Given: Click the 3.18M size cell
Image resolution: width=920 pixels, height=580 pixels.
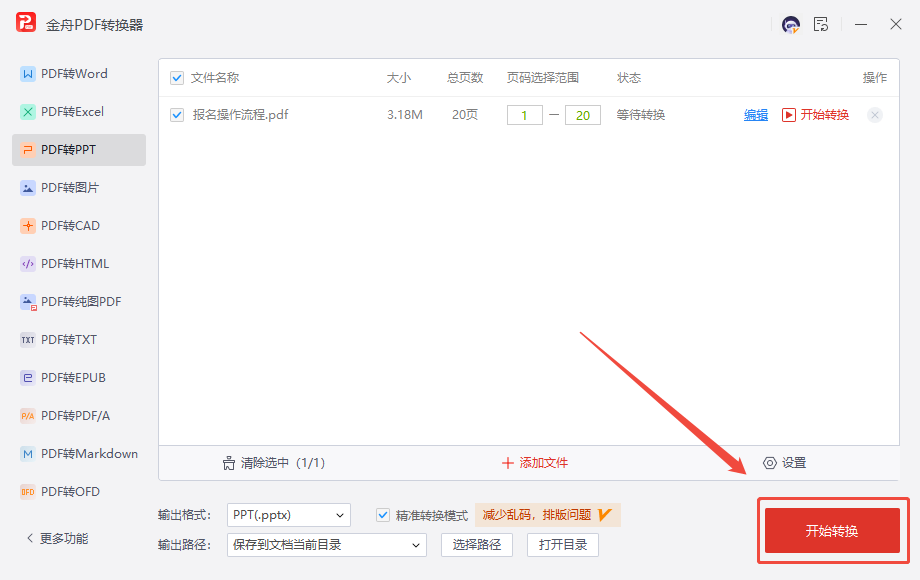Looking at the screenshot, I should 405,115.
